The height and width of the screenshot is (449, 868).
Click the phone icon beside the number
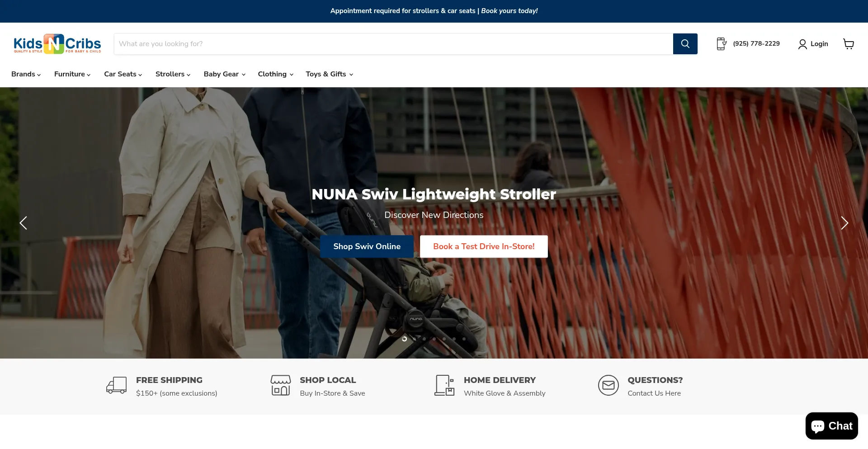[x=722, y=44]
